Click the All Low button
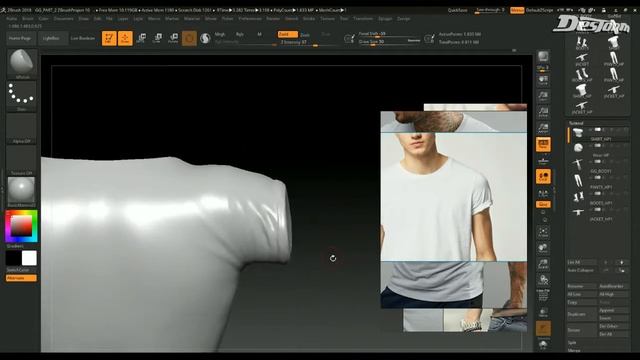The height and width of the screenshot is (360, 640). pos(582,294)
